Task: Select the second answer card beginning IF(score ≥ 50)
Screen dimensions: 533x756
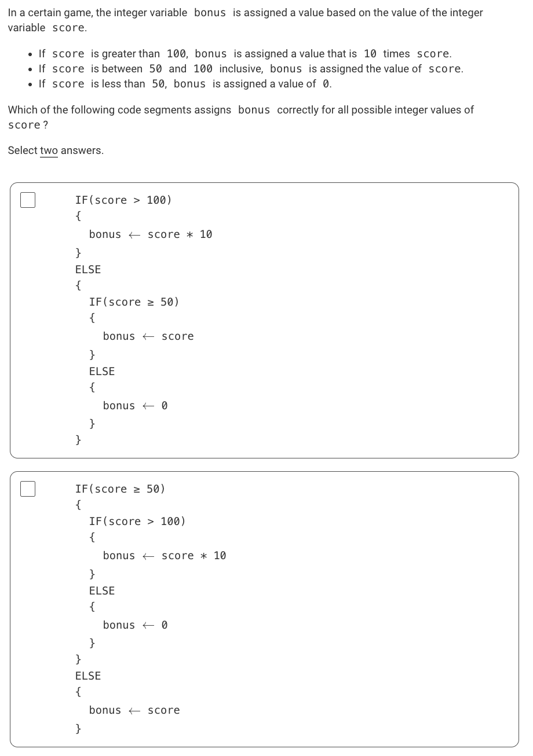Action: click(x=264, y=609)
